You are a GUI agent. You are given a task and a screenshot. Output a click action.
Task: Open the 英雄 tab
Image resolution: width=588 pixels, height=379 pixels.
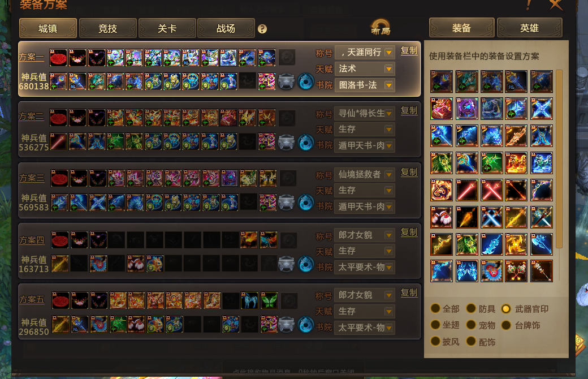pyautogui.click(x=530, y=28)
